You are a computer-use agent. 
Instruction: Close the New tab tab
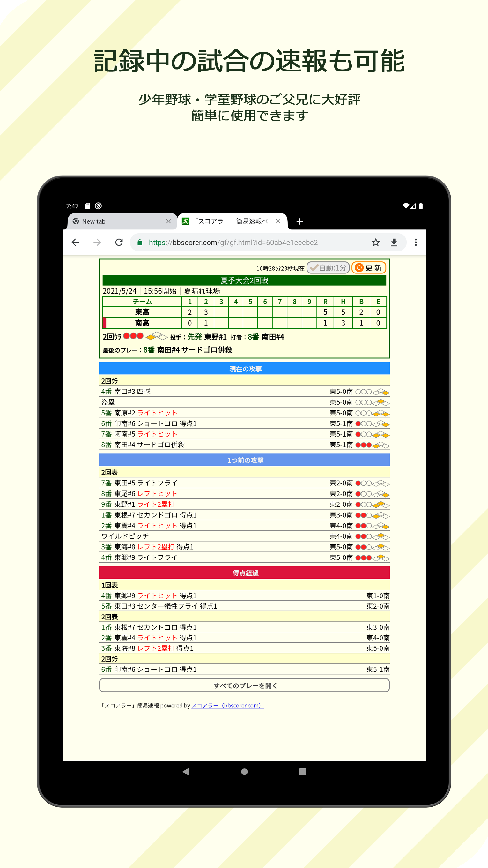[169, 221]
